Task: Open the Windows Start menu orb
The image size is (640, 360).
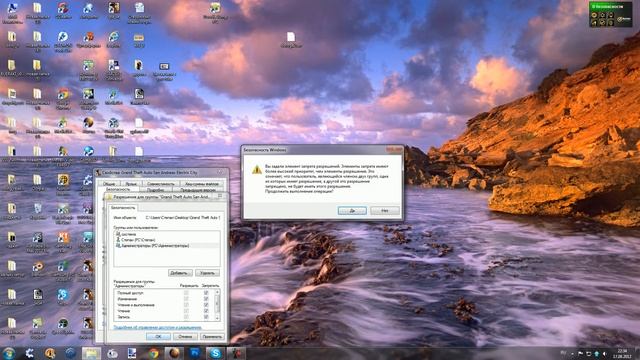Action: (9, 353)
